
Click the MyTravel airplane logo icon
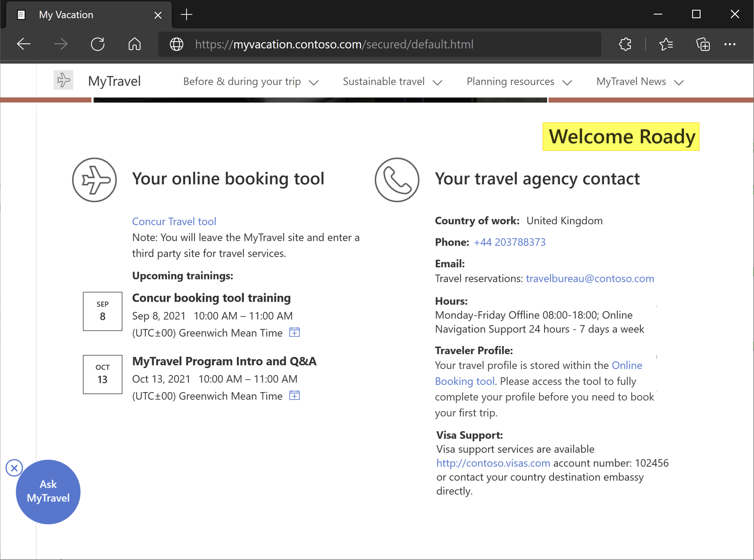(x=63, y=81)
